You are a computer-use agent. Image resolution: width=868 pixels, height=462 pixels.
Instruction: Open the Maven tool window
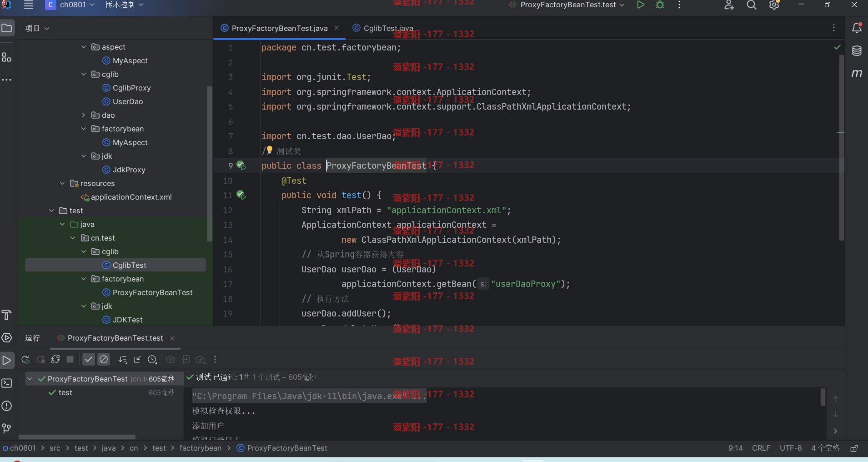(857, 73)
